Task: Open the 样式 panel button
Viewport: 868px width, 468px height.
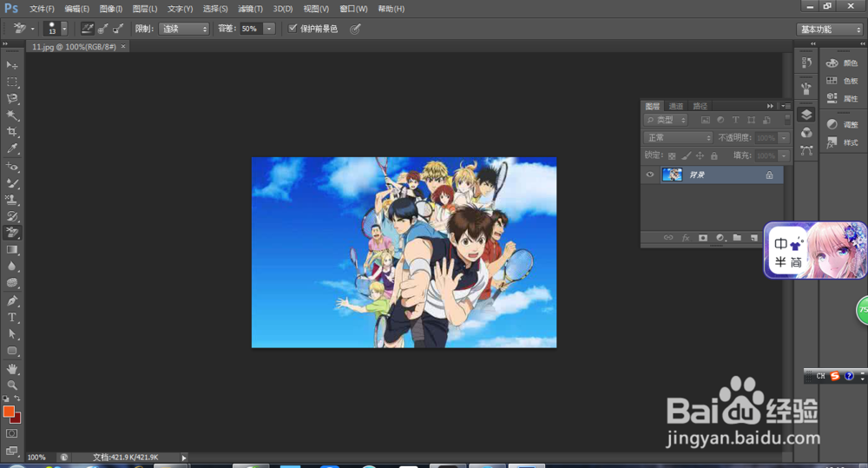Action: tap(842, 142)
